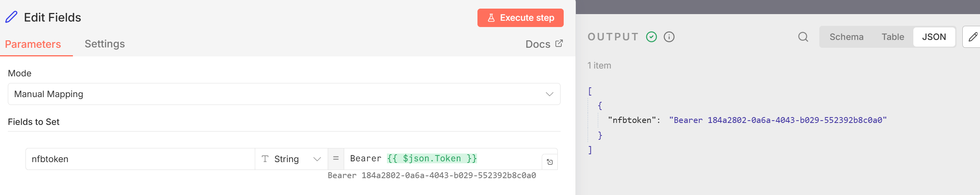This screenshot has width=980, height=195.
Task: Click the nfbtoken field name input
Action: click(140, 159)
